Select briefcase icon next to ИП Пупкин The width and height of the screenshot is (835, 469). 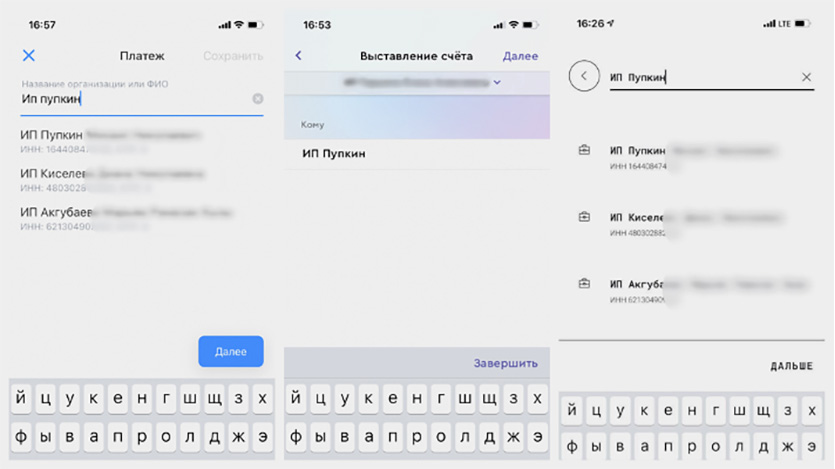584,150
